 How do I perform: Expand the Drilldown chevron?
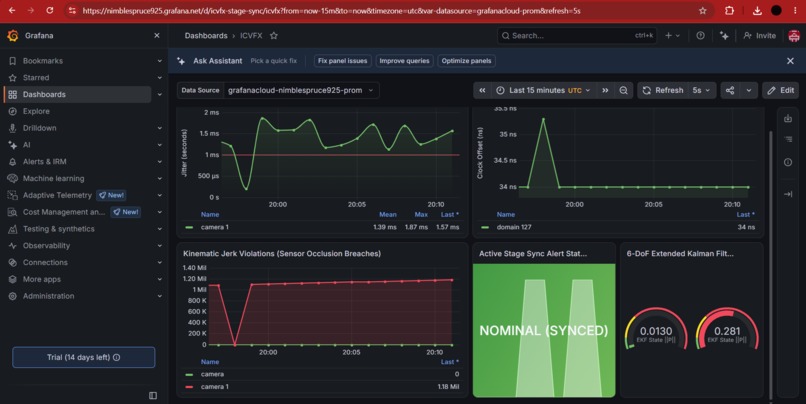click(159, 128)
